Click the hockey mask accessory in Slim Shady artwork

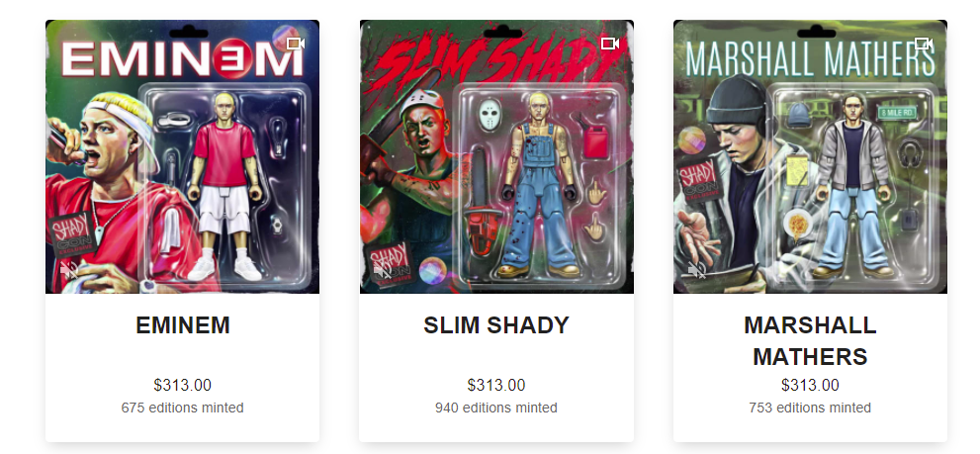(x=490, y=115)
